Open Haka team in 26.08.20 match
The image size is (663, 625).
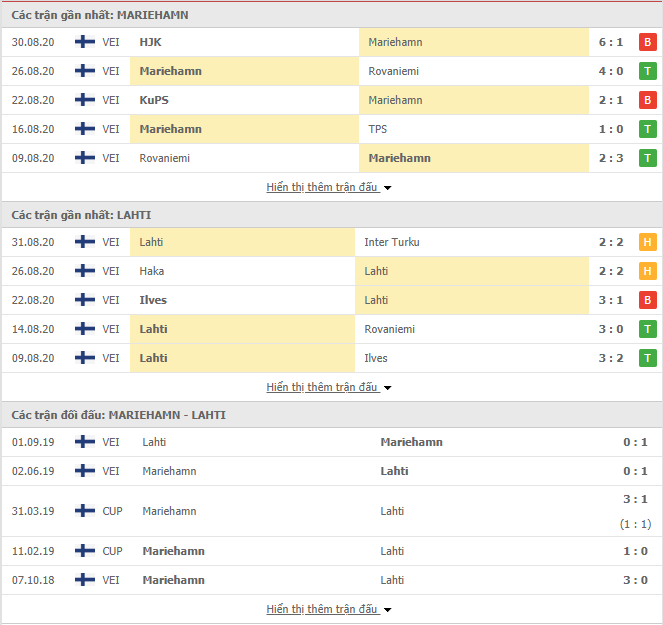152,271
